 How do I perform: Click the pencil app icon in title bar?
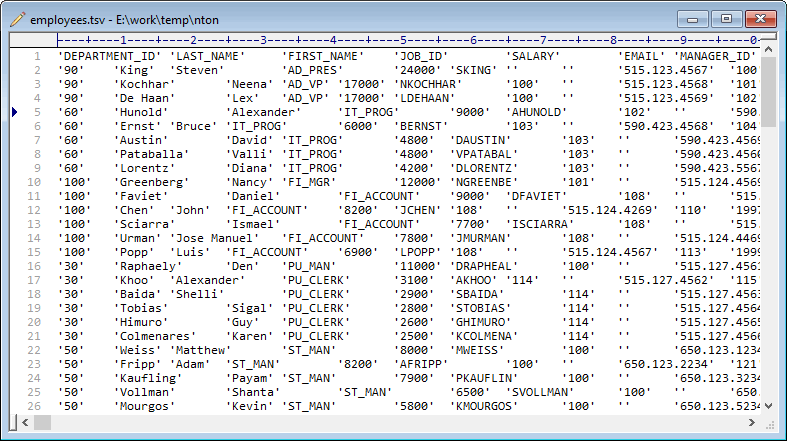coord(17,19)
